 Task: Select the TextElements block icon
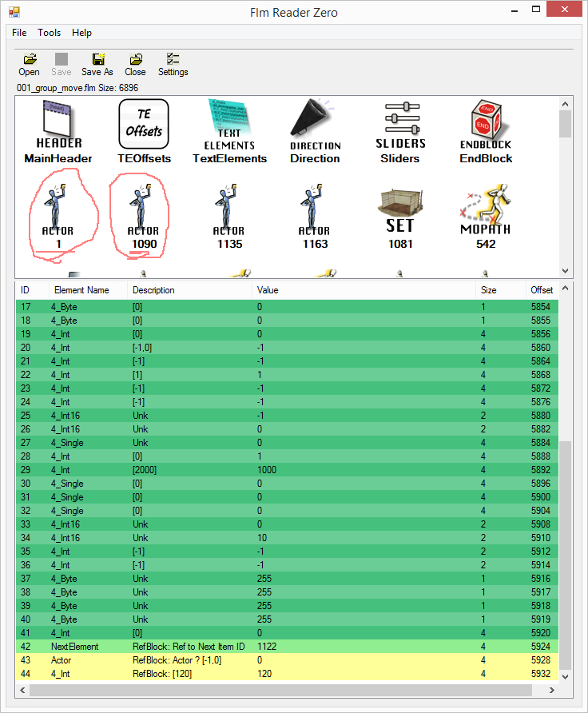(229, 132)
